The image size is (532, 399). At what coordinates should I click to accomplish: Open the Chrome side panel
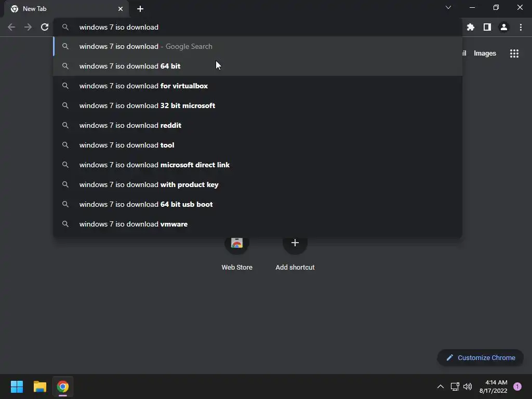487,27
